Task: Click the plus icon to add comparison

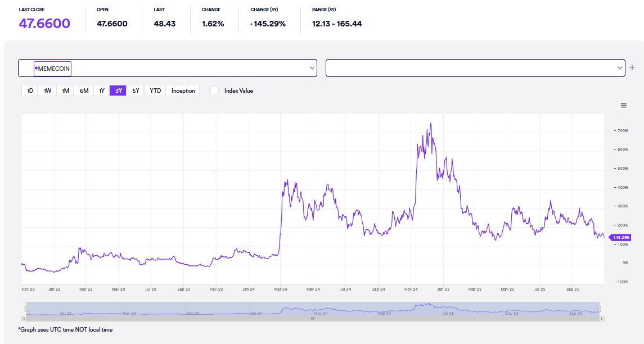Action: (x=632, y=68)
